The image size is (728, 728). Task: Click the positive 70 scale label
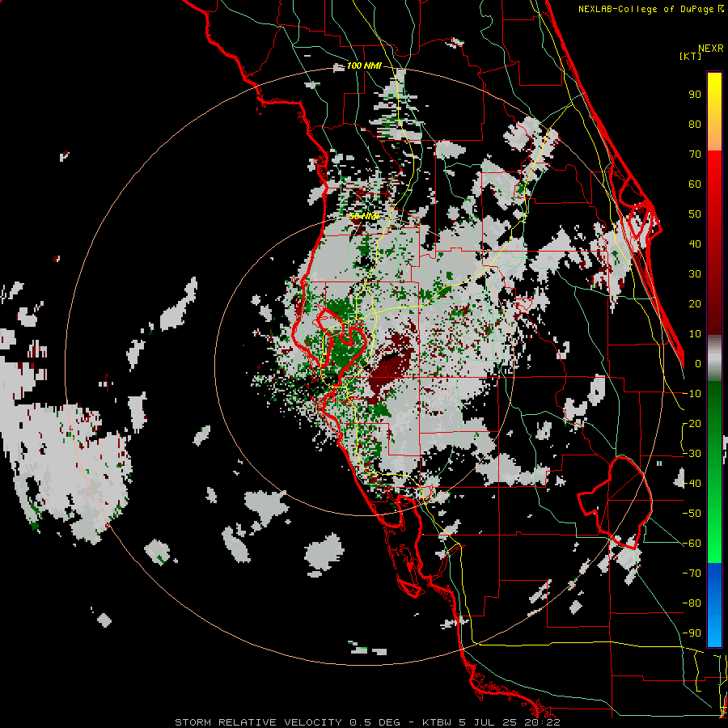695,154
